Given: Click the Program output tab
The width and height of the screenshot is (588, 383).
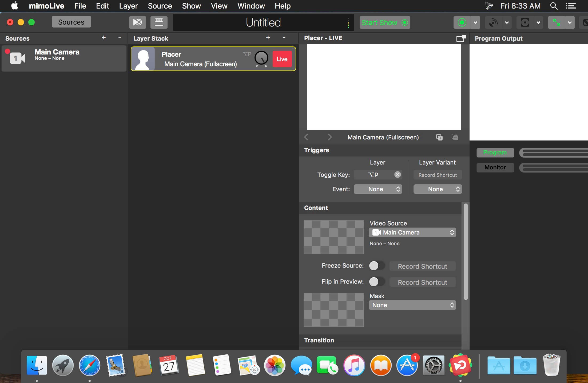Looking at the screenshot, I should [495, 152].
